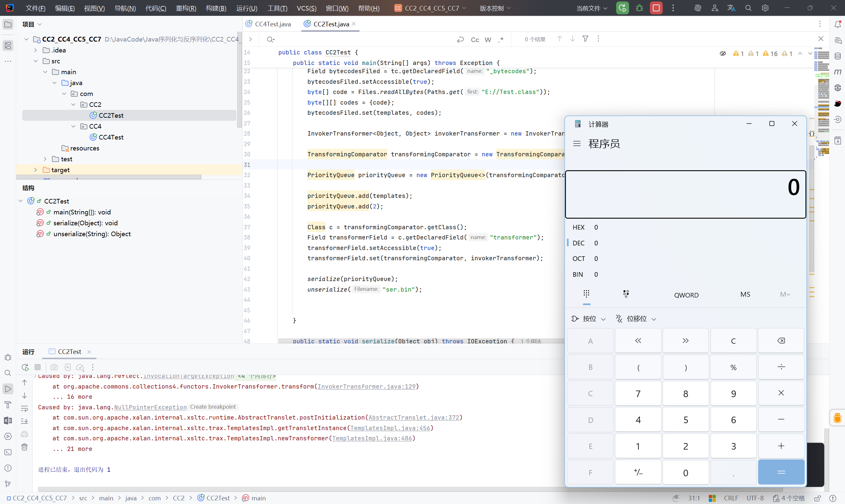The height and width of the screenshot is (504, 845).
Task: Toggle the regex option in the search bar
Action: tap(501, 40)
